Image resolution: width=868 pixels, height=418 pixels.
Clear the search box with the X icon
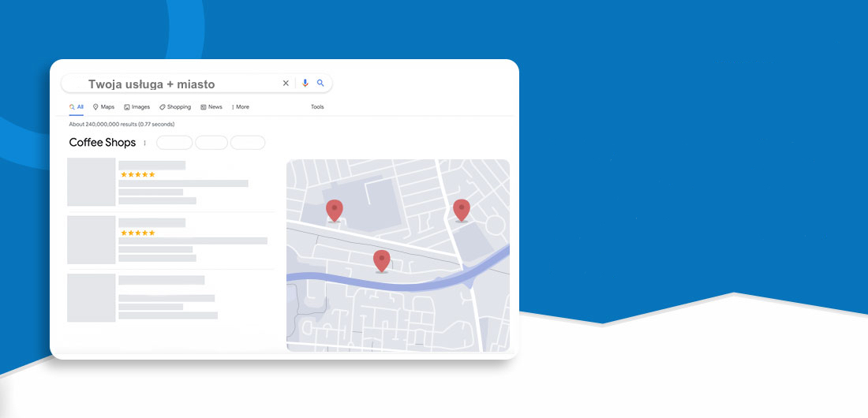click(x=286, y=83)
